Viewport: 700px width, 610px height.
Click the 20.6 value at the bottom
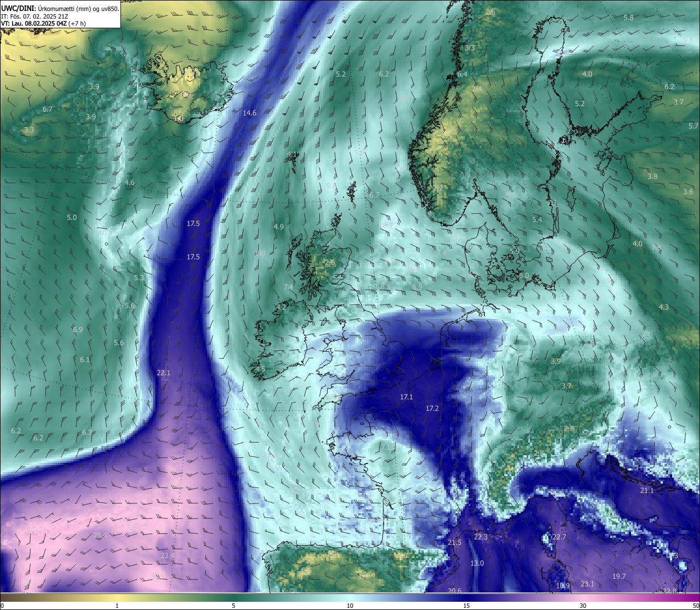coord(454,591)
